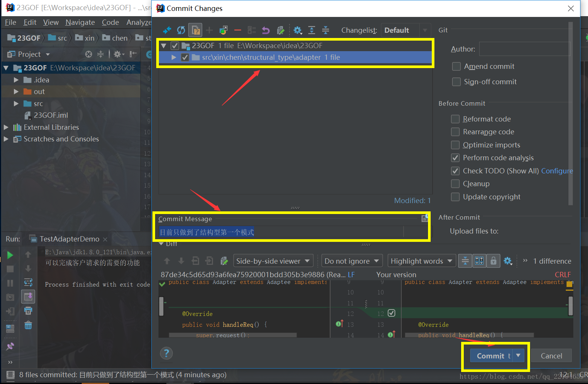Pin the Run tab
The width and height of the screenshot is (588, 384).
pos(10,346)
